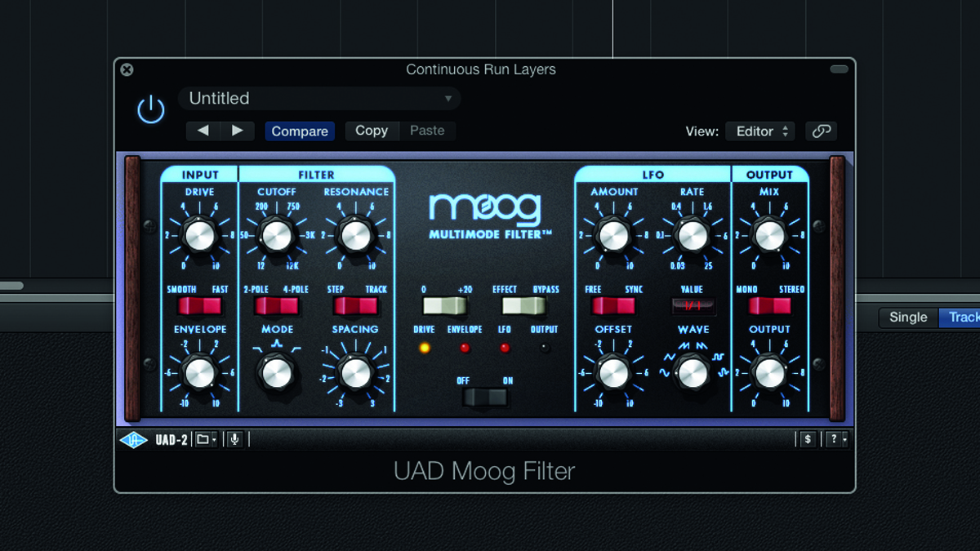Click the LFO indicator LED
Image resolution: width=980 pixels, height=551 pixels.
pyautogui.click(x=504, y=348)
